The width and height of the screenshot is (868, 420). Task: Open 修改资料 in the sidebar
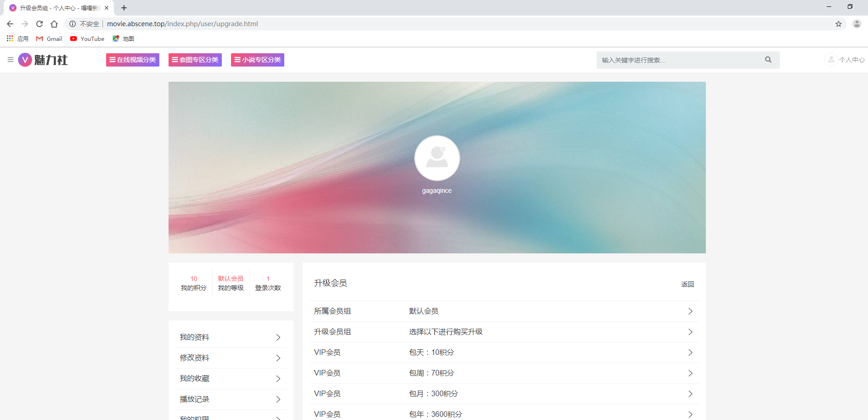231,358
